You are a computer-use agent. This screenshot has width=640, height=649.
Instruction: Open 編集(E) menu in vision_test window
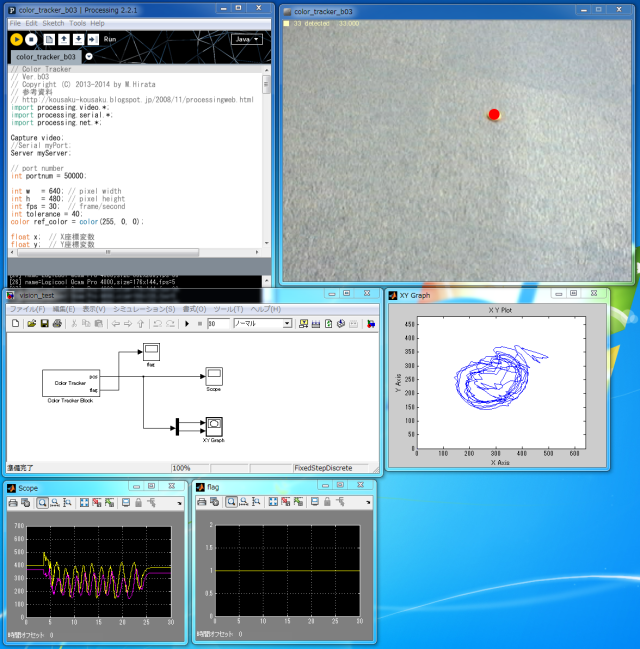pos(64,309)
